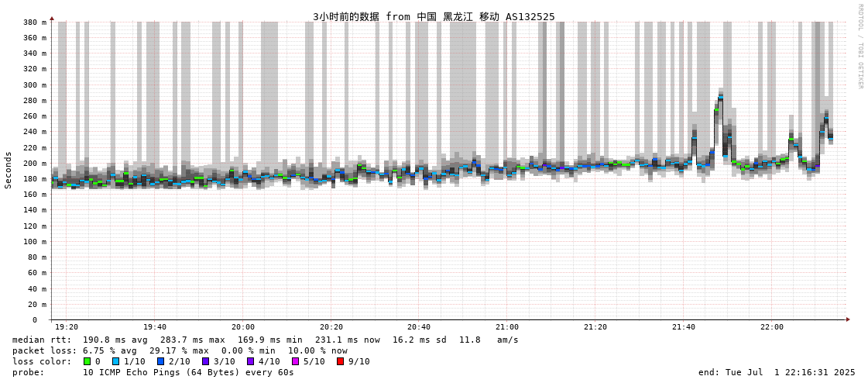Click the 300 m y-axis label

(x=35, y=85)
